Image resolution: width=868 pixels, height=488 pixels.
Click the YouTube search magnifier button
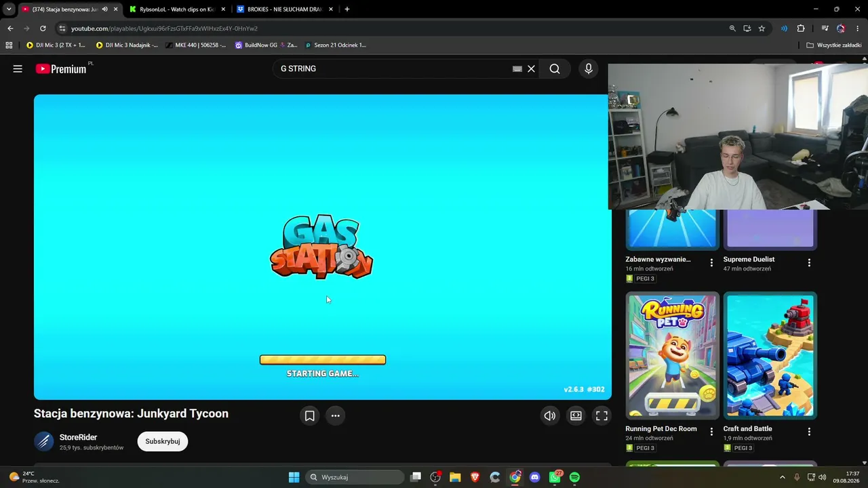555,68
